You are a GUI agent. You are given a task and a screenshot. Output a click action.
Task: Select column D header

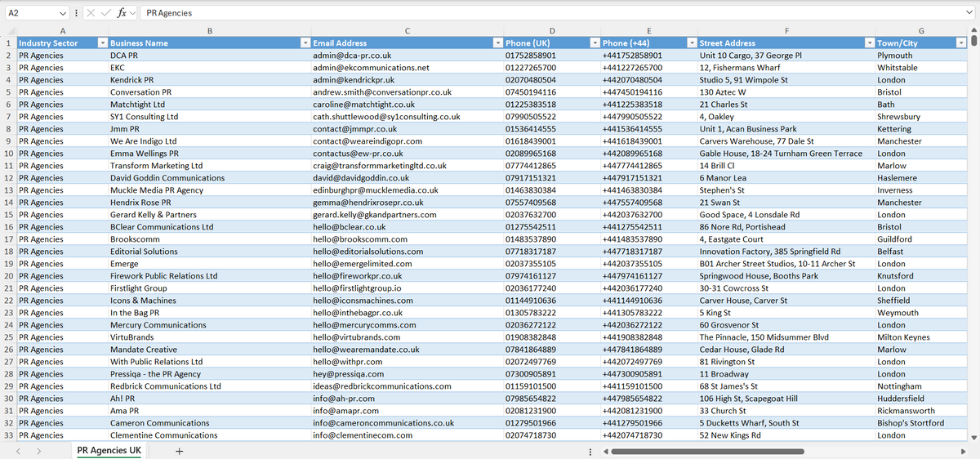[x=553, y=31]
